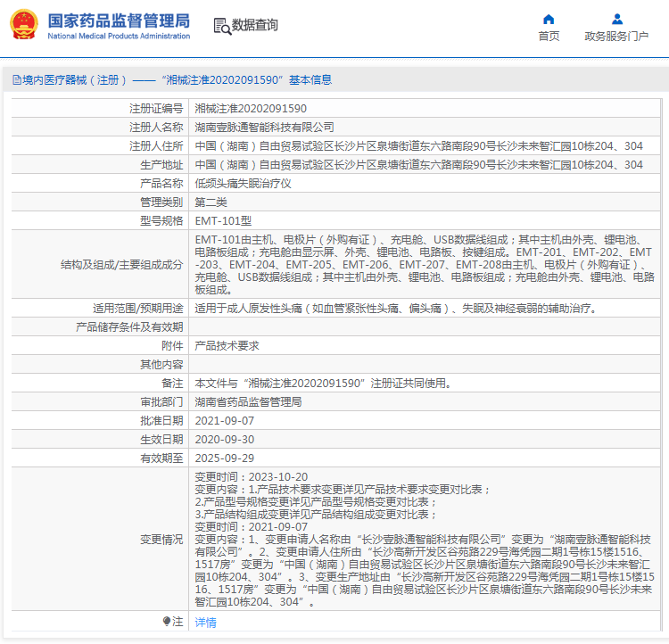Click the national emblem logo
Image resolution: width=669 pixels, height=644 pixels.
24,25
